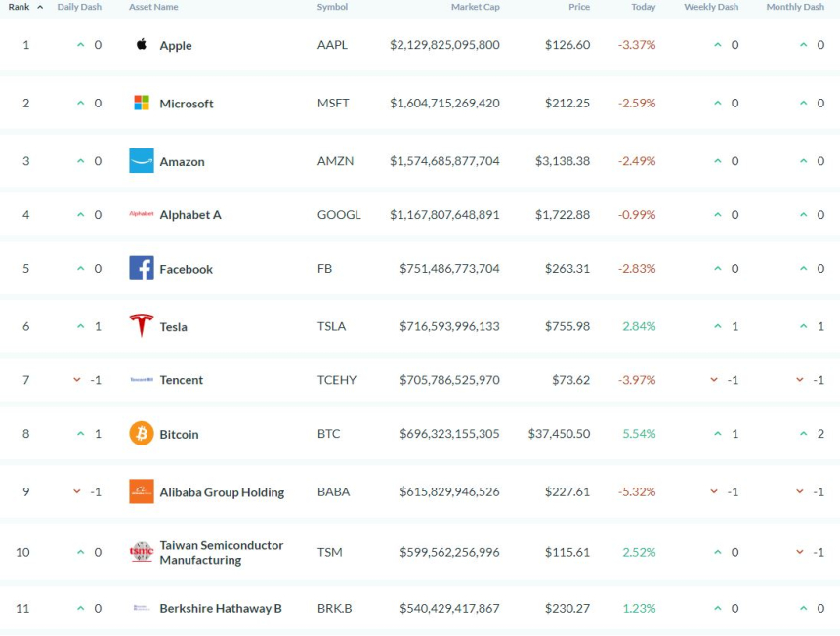Click the Facebook logo icon
The height and width of the screenshot is (636, 840).
coord(142,268)
